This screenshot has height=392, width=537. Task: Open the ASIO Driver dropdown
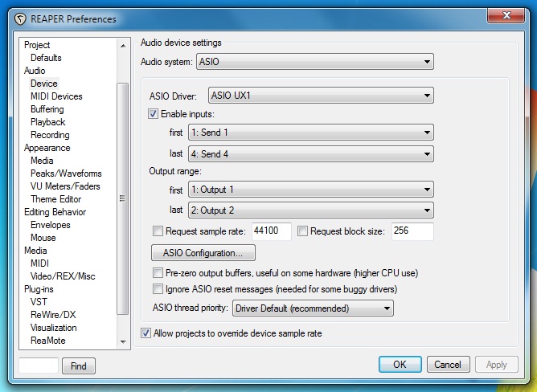coord(321,96)
